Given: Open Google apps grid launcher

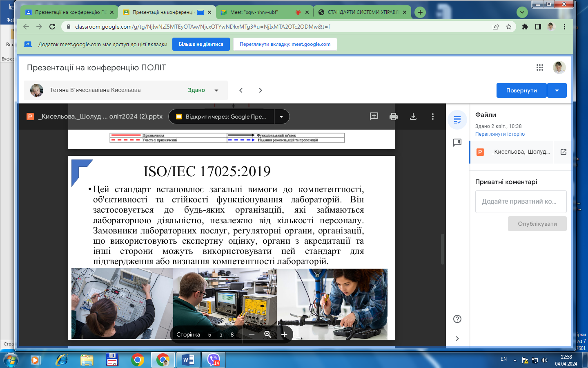Looking at the screenshot, I should (x=539, y=67).
